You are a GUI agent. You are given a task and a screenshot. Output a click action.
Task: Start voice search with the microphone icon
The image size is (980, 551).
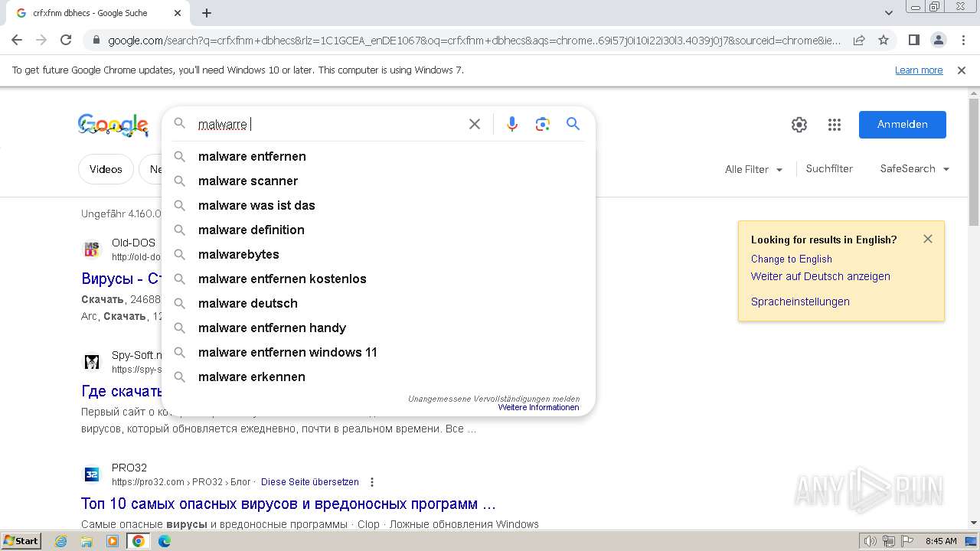tap(512, 124)
